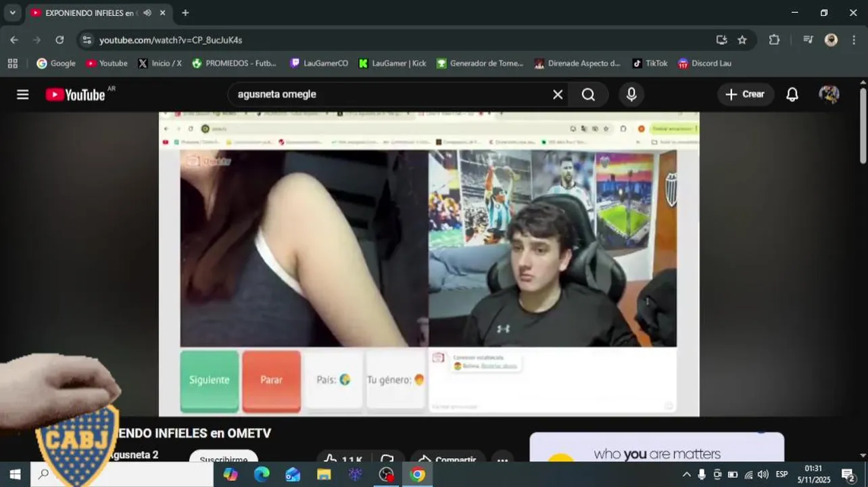Image resolution: width=868 pixels, height=487 pixels.
Task: Open the Inicio / X bookmark
Action: (160, 63)
